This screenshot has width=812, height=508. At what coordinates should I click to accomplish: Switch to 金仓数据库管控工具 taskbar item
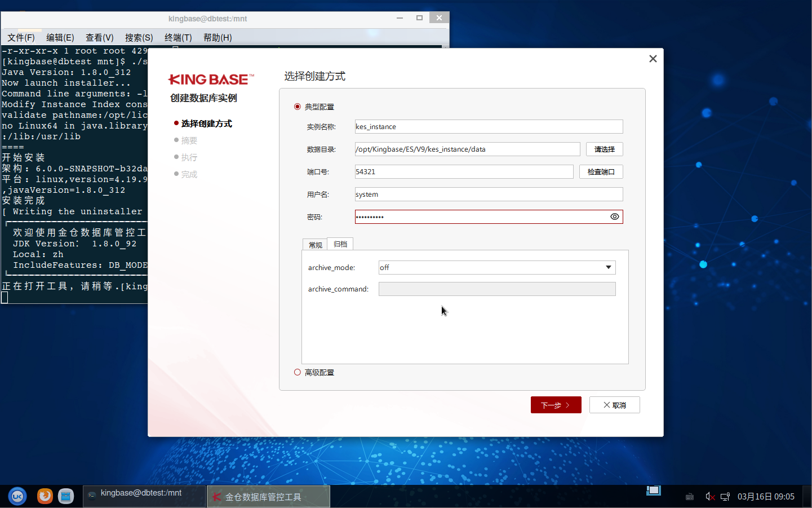[268, 496]
